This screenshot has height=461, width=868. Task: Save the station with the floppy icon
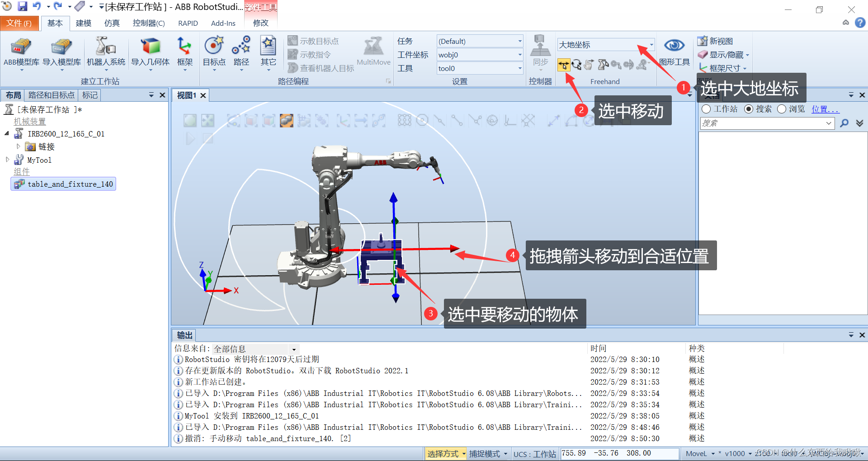[x=22, y=6]
